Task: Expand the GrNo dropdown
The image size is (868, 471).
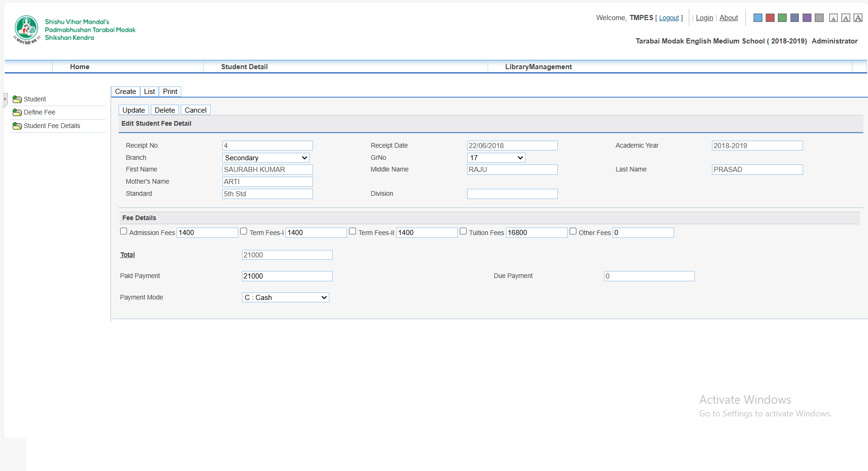Action: [x=496, y=158]
